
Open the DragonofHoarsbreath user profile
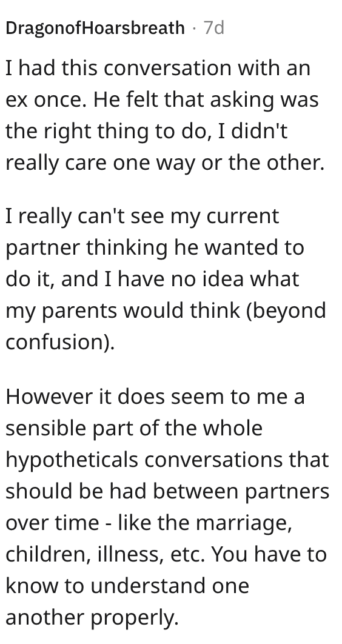click(95, 29)
